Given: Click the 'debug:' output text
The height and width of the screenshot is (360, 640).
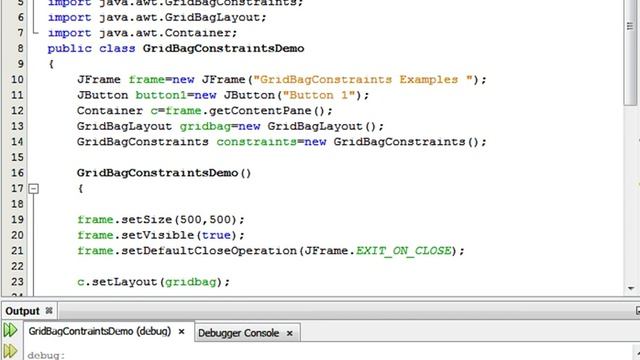Looking at the screenshot, I should [x=46, y=355].
